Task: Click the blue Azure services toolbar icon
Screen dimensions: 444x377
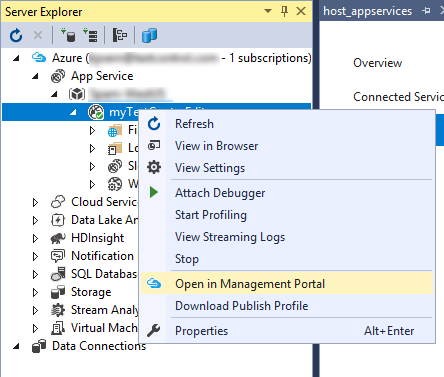Action: [149, 35]
